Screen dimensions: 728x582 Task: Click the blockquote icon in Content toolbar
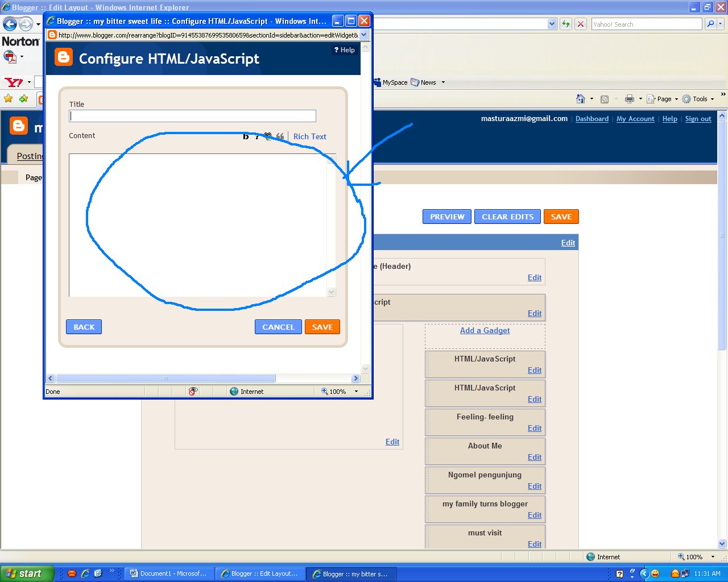click(280, 136)
